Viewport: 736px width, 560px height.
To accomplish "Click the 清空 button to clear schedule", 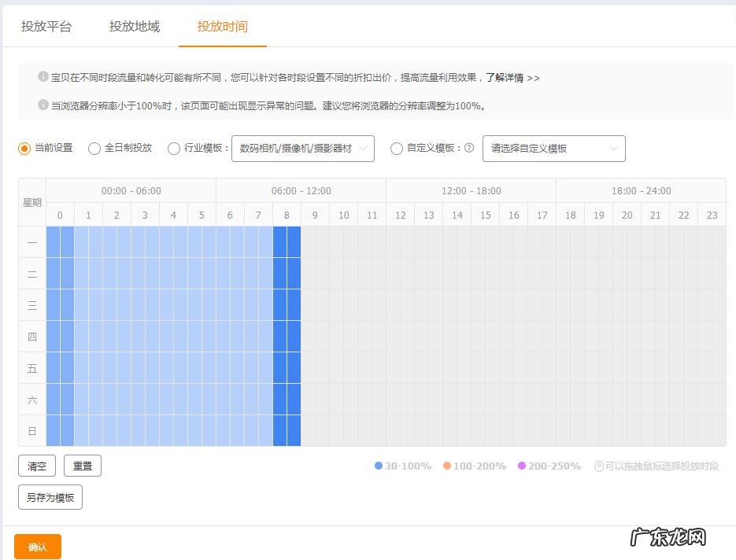I will [x=36, y=465].
